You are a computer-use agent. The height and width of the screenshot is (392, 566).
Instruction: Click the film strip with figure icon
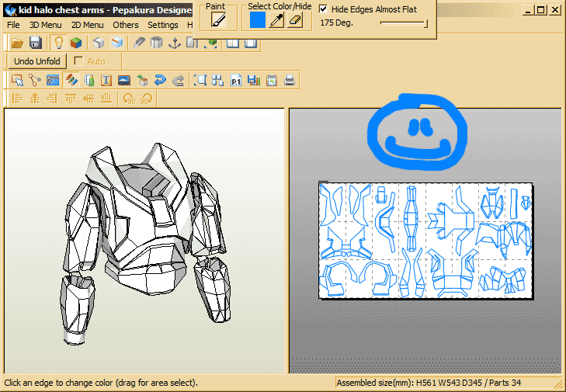point(89,80)
